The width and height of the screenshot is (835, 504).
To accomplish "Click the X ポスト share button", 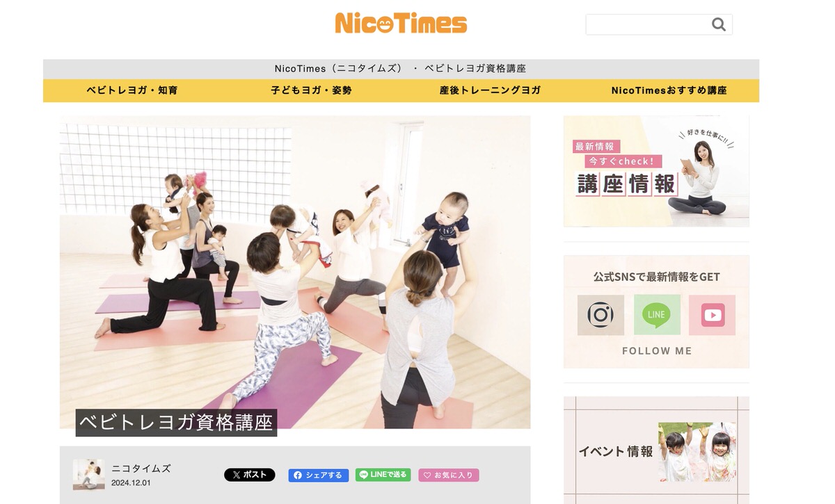I will tap(249, 475).
